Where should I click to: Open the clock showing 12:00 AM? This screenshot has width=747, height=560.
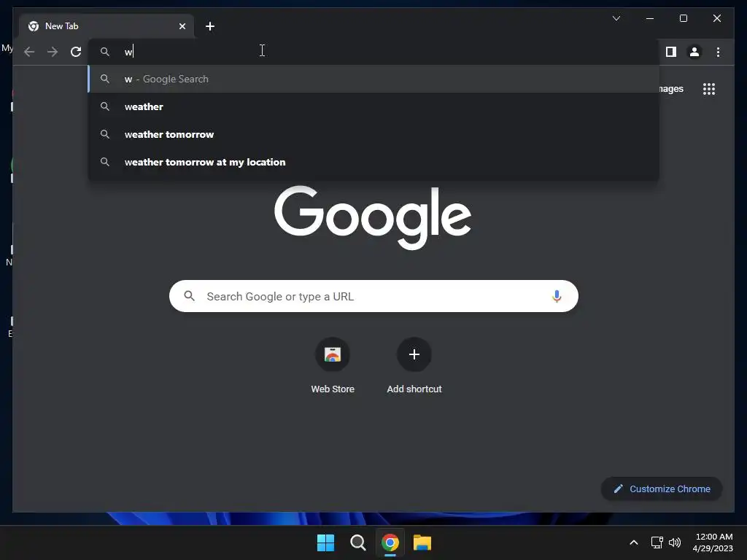click(713, 542)
